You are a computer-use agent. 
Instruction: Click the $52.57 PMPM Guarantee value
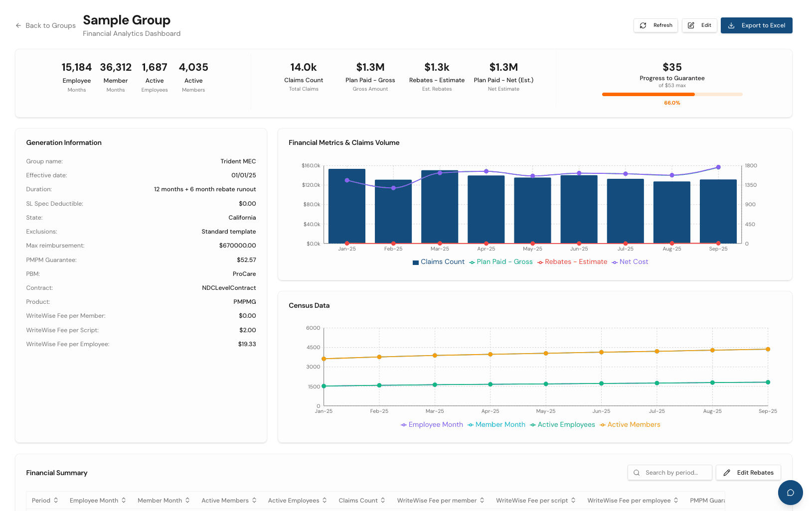(x=246, y=260)
